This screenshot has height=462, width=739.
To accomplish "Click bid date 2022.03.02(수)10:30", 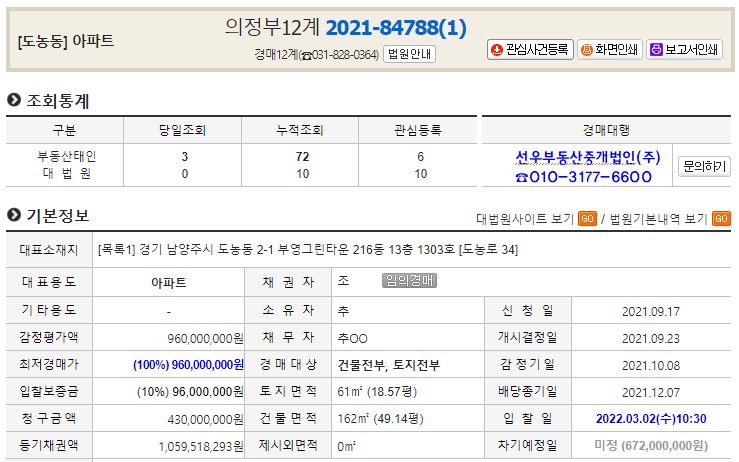I will tap(651, 419).
